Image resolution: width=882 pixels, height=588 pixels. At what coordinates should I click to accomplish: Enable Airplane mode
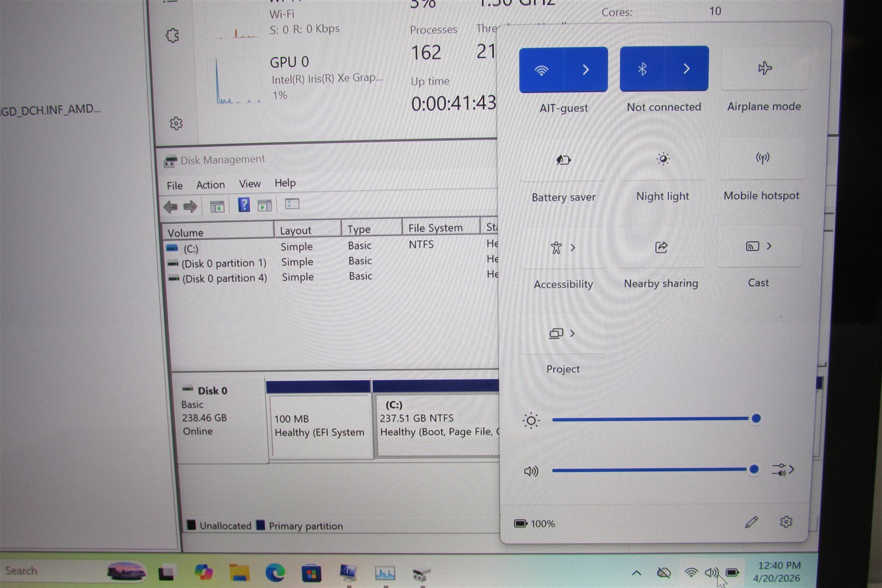765,68
